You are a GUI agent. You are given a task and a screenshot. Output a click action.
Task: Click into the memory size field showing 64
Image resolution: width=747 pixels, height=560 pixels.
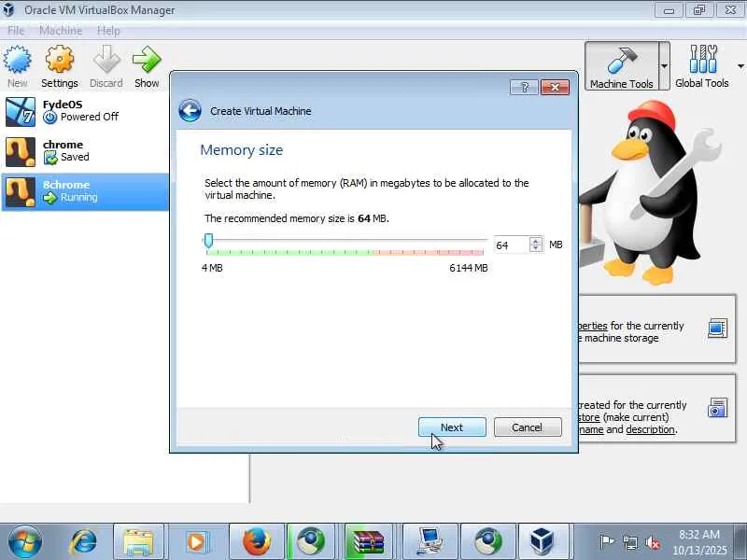[x=512, y=245]
